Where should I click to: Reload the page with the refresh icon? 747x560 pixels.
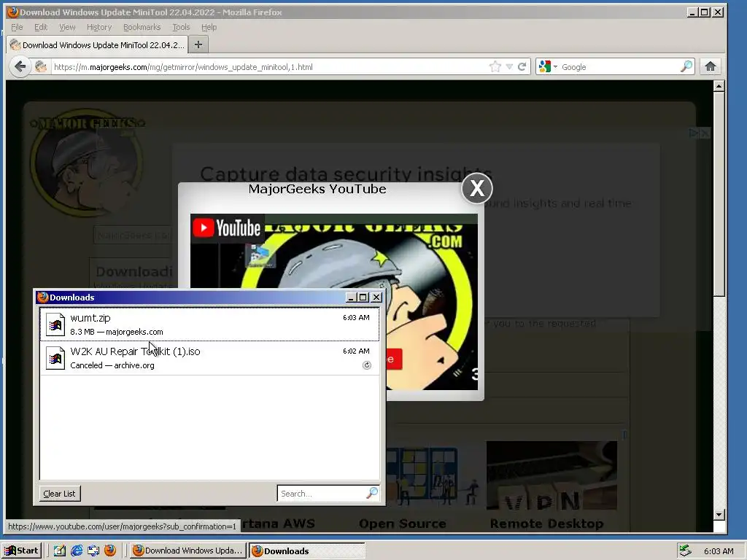tap(522, 66)
